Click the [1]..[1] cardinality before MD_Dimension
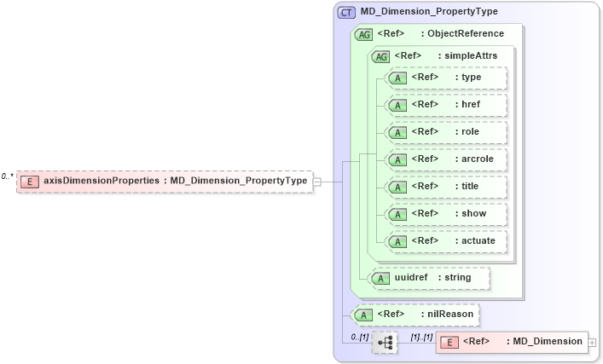This screenshot has height=364, width=603. 421,337
